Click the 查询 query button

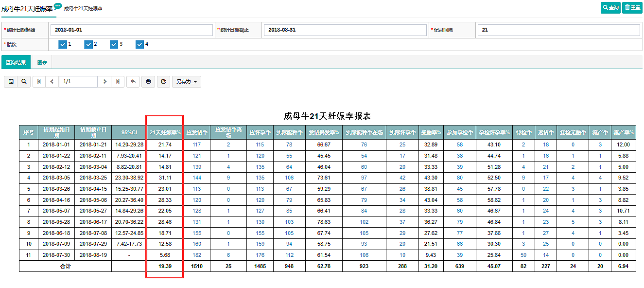tap(610, 8)
